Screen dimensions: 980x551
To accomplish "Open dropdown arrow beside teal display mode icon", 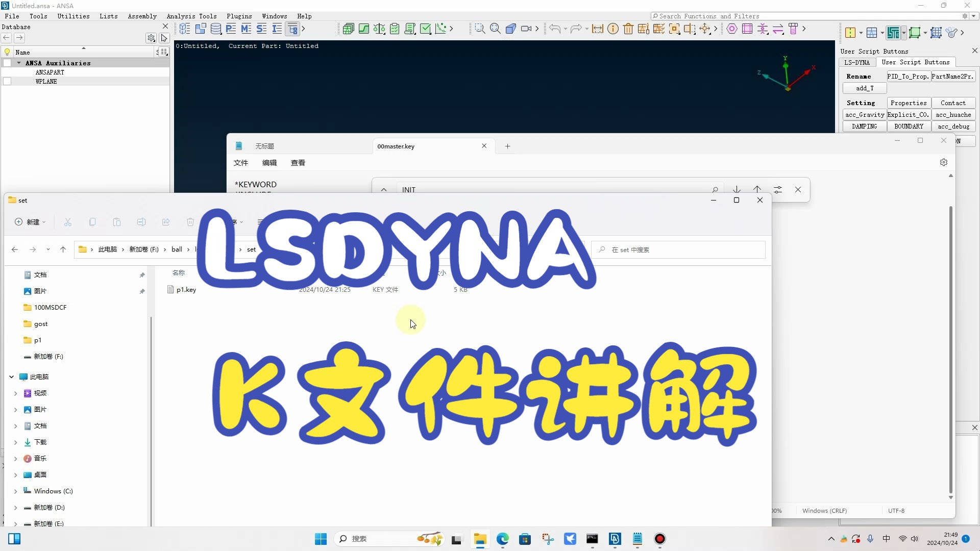I will coord(903,33).
